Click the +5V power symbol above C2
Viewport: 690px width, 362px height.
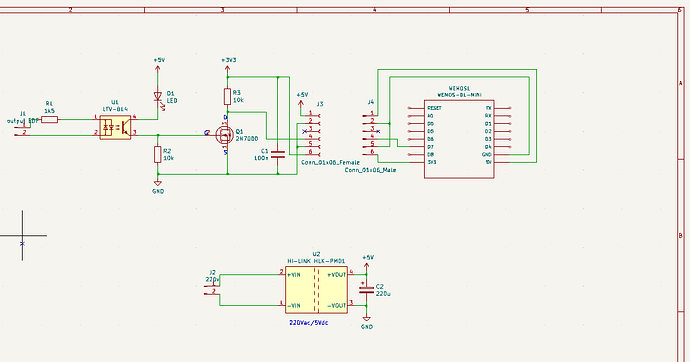pyautogui.click(x=367, y=261)
